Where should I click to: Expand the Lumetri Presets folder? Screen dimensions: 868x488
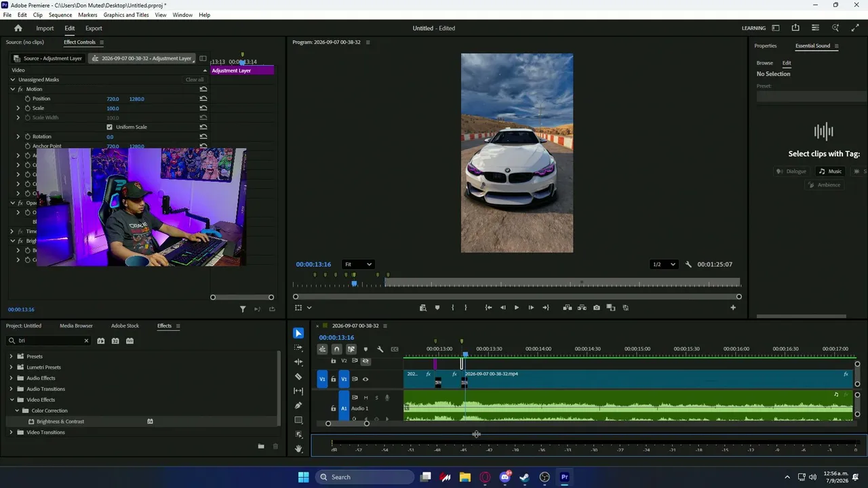pos(11,367)
